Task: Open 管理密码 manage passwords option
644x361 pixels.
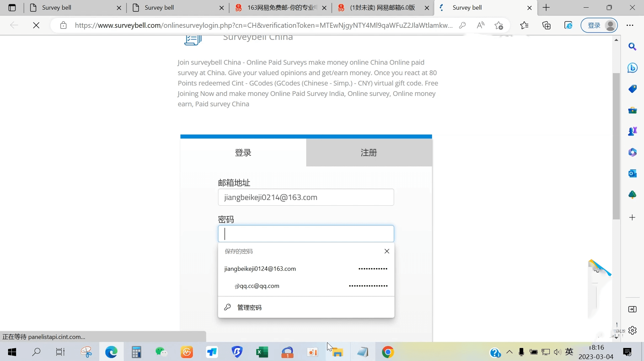Action: pyautogui.click(x=306, y=307)
